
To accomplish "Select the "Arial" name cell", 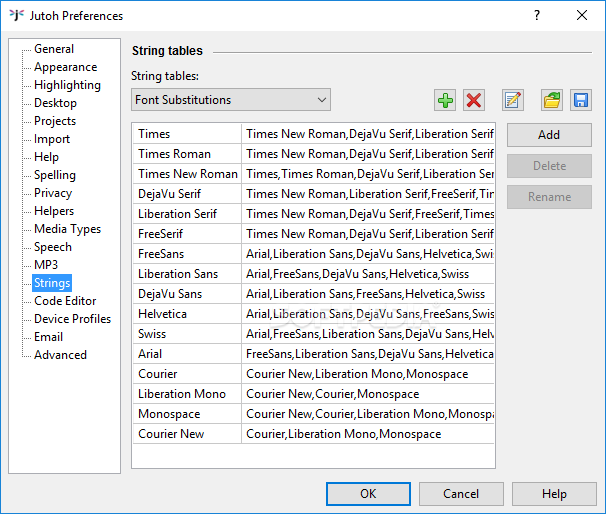I will point(187,354).
